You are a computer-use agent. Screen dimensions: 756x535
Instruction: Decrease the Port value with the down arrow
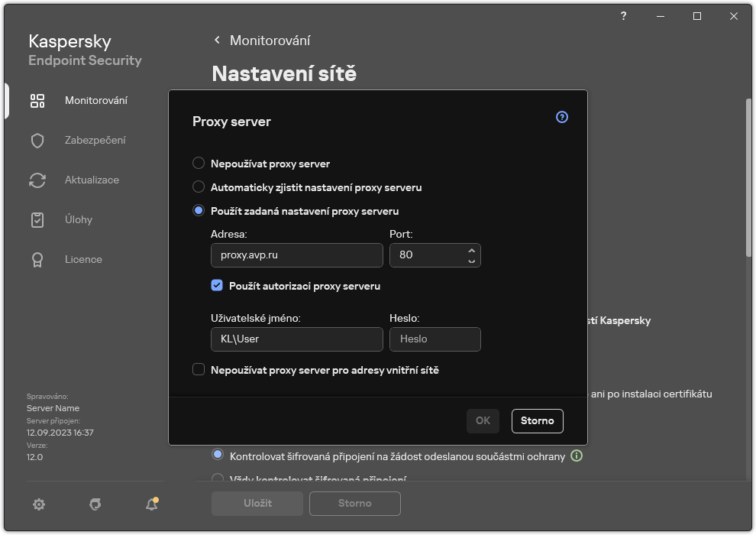click(x=471, y=260)
